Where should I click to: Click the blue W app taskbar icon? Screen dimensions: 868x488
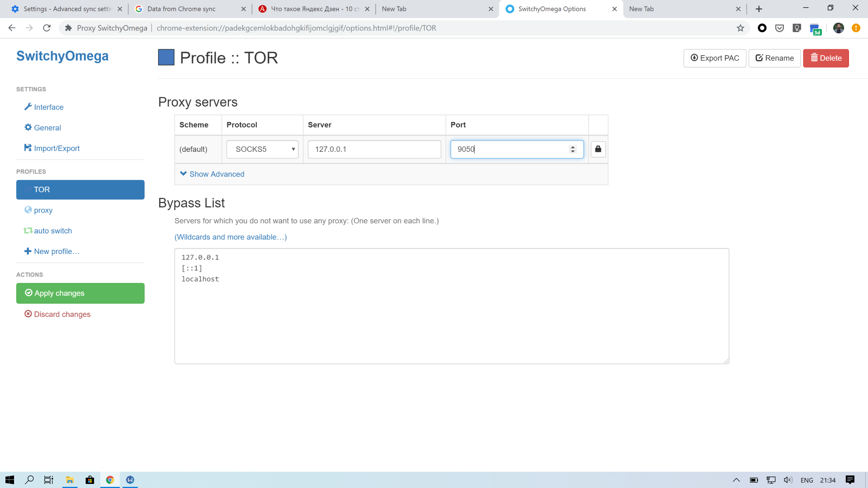130,480
